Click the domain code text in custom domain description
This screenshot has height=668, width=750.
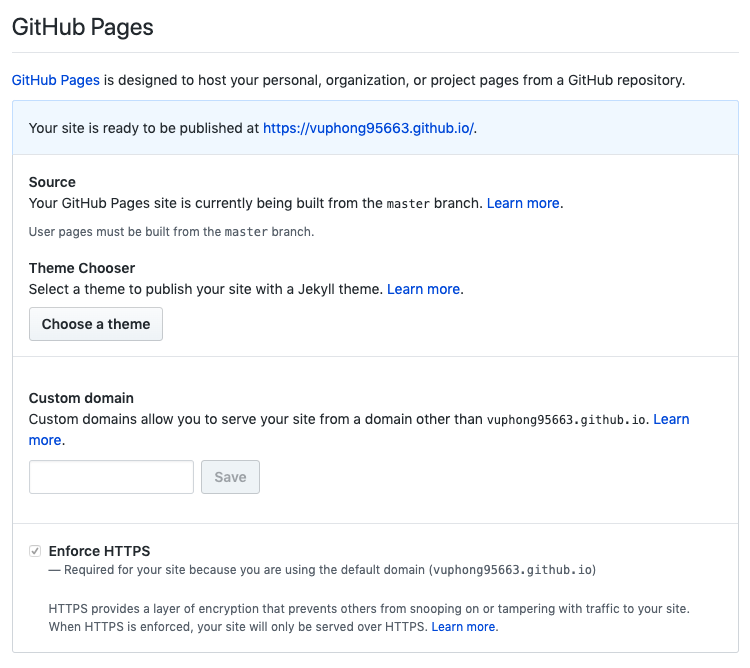pyautogui.click(x=568, y=420)
